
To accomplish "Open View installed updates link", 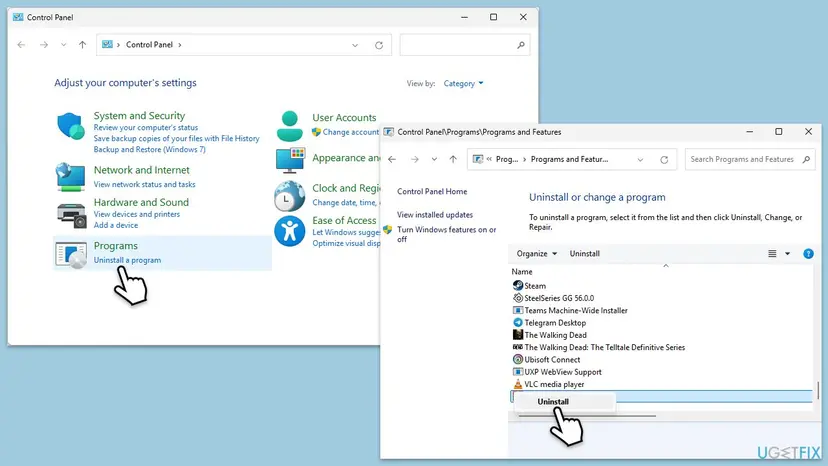I will 435,215.
